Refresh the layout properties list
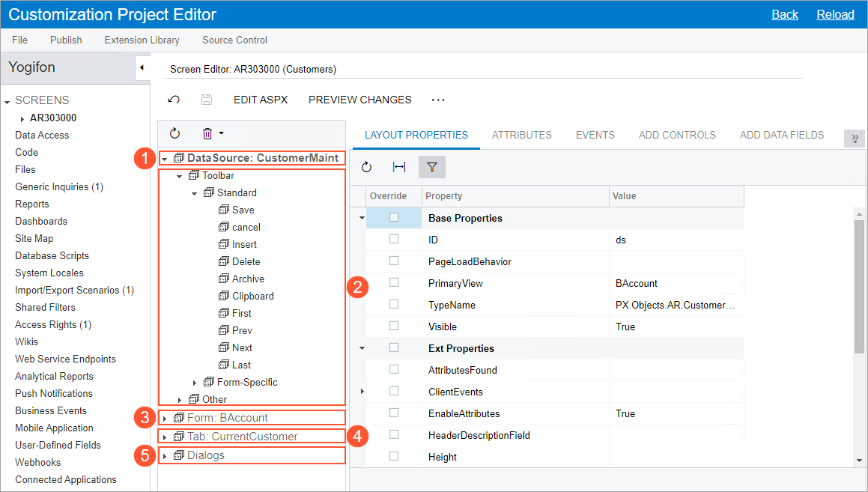Image resolution: width=868 pixels, height=492 pixels. point(366,167)
